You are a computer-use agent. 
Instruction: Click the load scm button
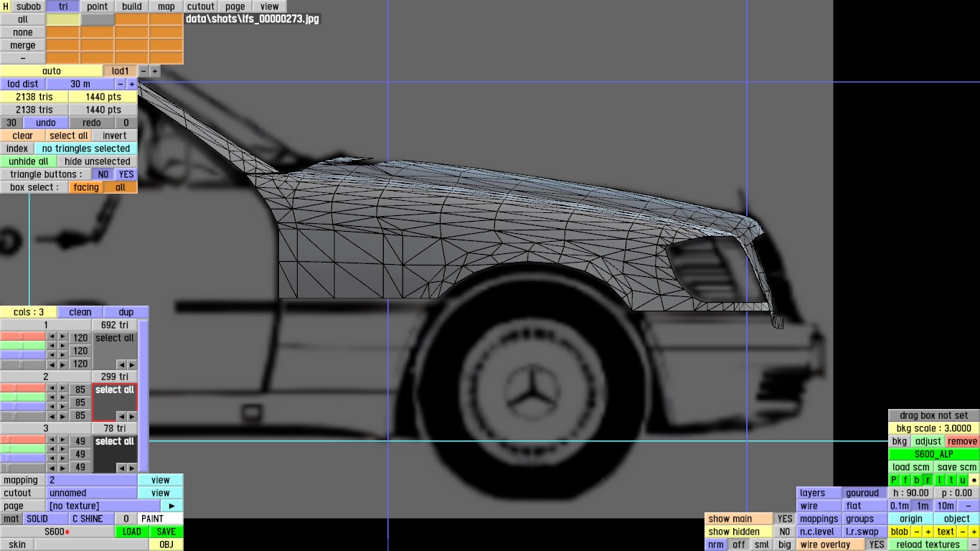(x=911, y=467)
